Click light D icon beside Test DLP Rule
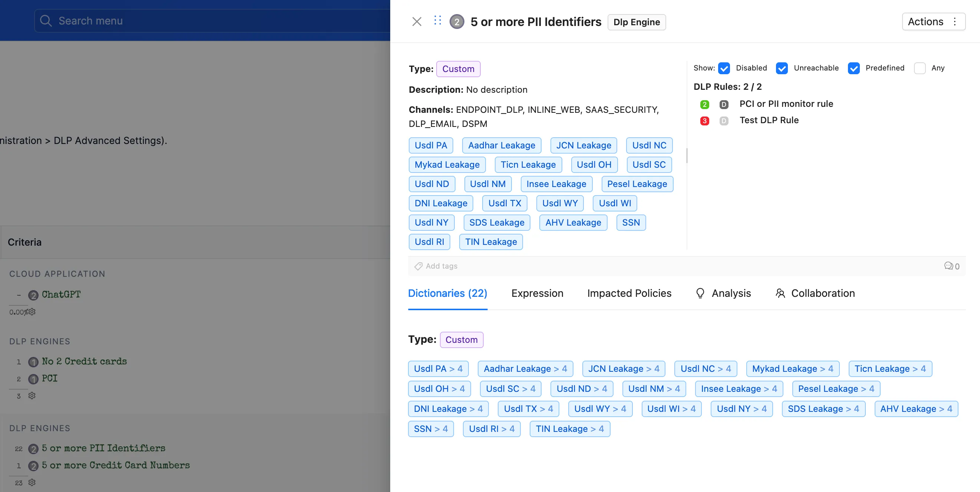This screenshot has height=492, width=980. tap(724, 121)
